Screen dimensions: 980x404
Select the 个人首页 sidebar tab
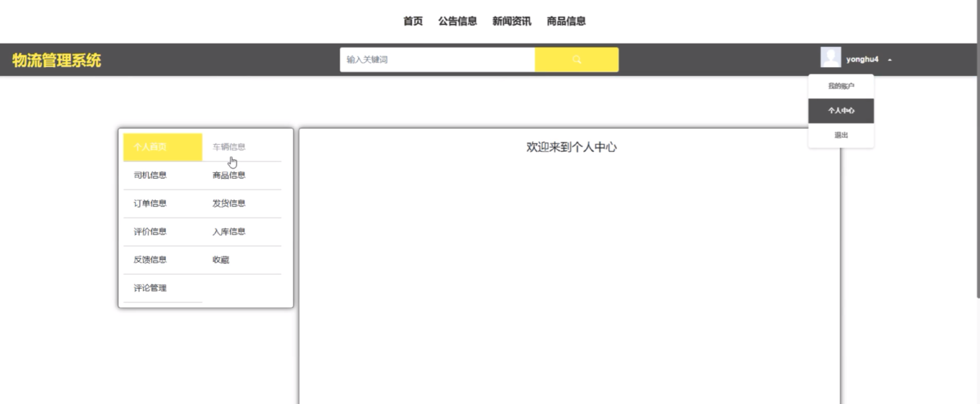coord(162,147)
